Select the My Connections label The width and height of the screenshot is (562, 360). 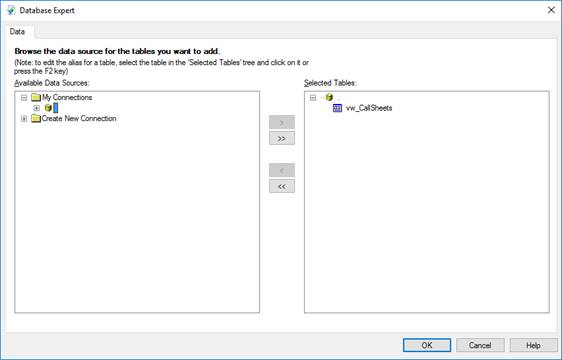(67, 98)
